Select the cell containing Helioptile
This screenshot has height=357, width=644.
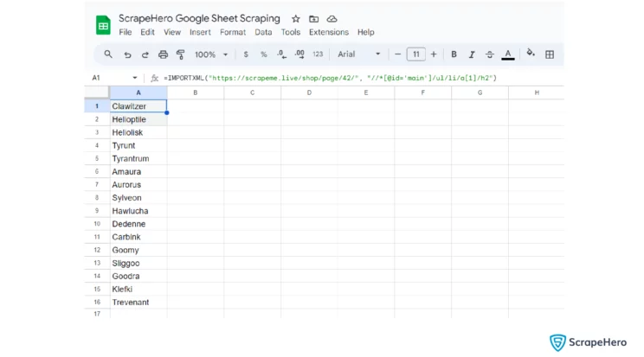138,119
